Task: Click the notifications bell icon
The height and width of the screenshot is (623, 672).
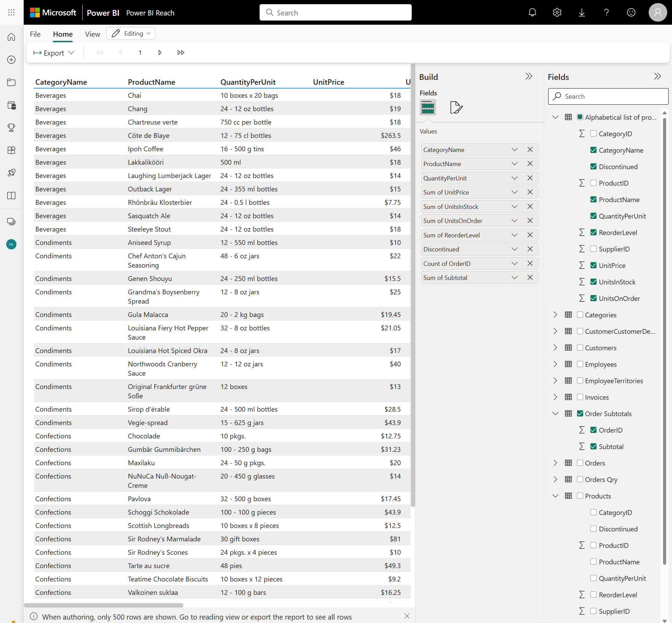Action: 533,12
